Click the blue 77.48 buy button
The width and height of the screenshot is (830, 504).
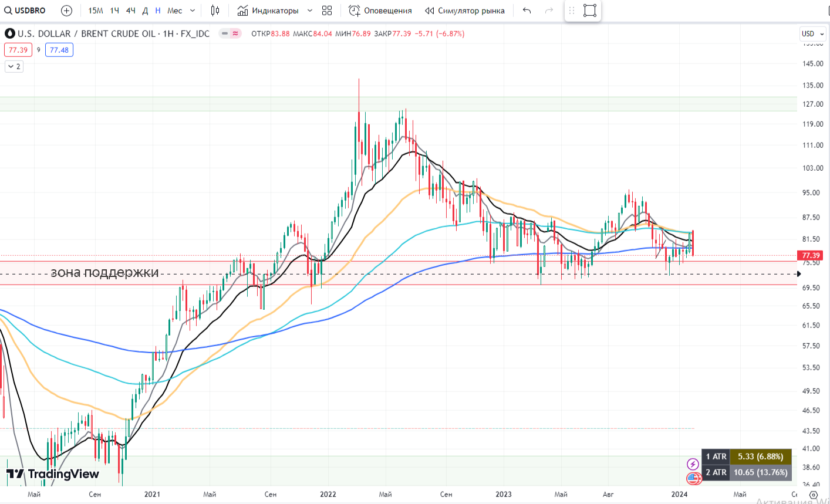point(59,50)
